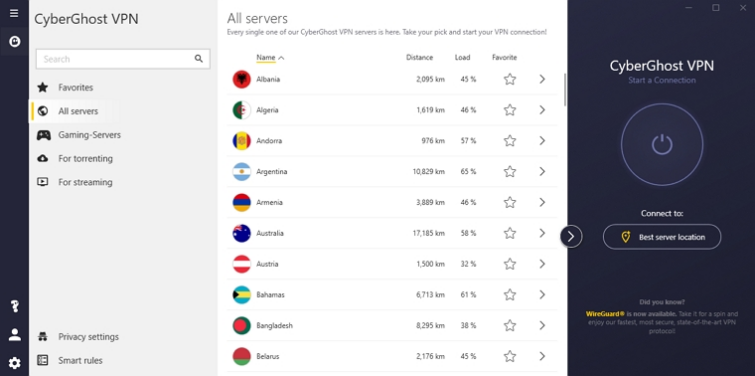755x376 pixels.
Task: Open the hamburger menu icon
Action: click(x=14, y=13)
